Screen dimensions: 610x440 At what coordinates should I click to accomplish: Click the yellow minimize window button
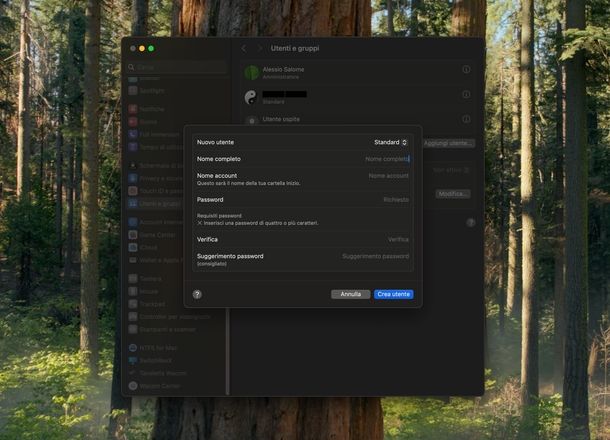pyautogui.click(x=142, y=48)
